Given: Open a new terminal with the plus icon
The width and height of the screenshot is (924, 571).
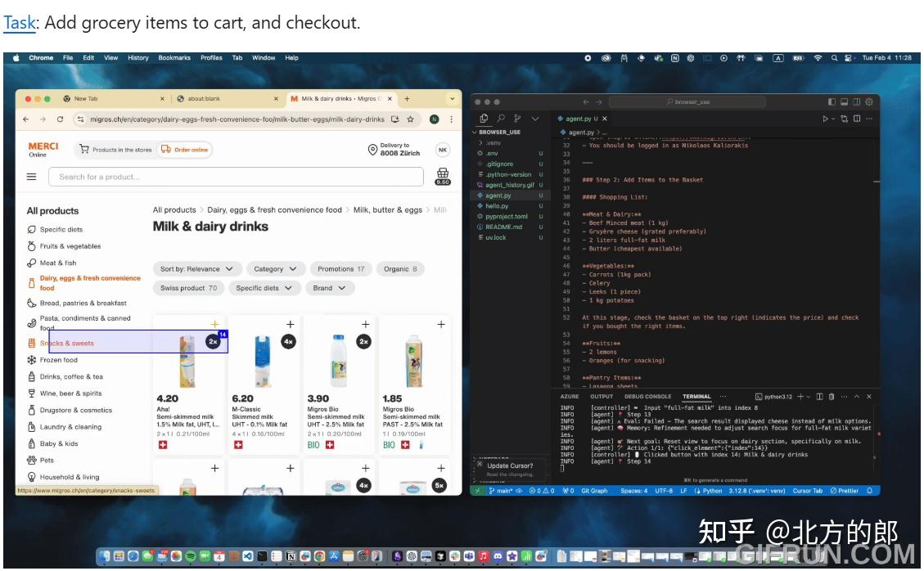Looking at the screenshot, I should (x=800, y=397).
